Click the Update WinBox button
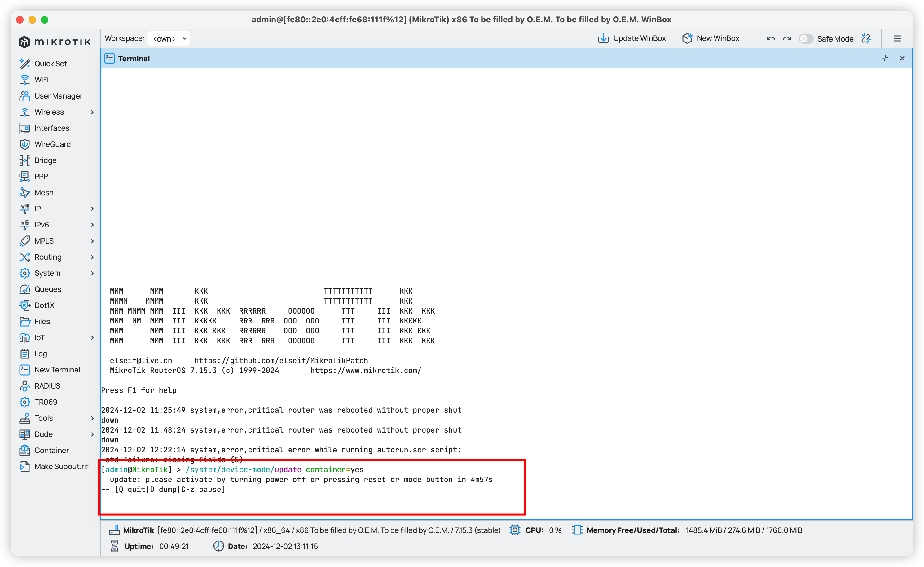924x567 pixels. tap(631, 38)
